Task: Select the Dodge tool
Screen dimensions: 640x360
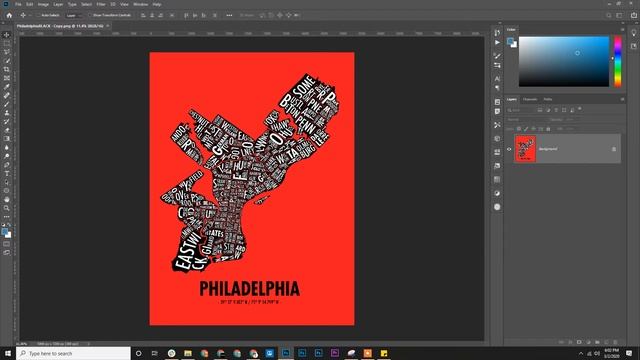Action: (7, 156)
